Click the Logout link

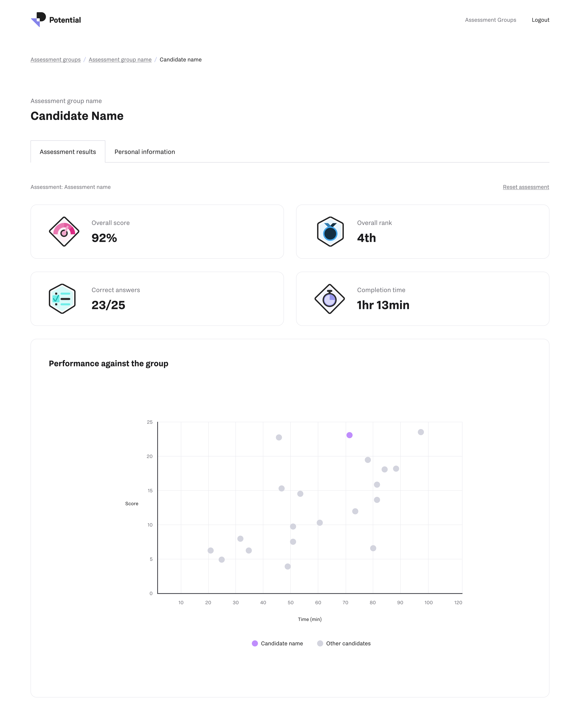(x=540, y=20)
